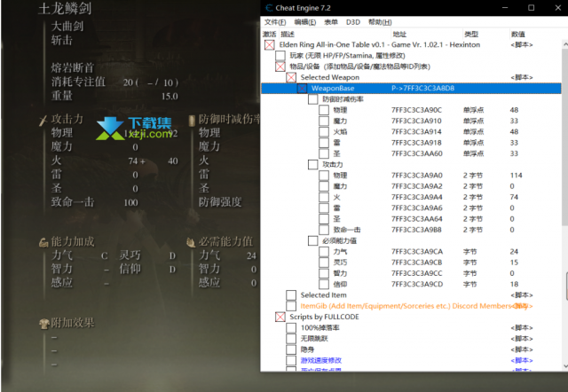Click the 字节 type of 智力 row

pos(470,273)
